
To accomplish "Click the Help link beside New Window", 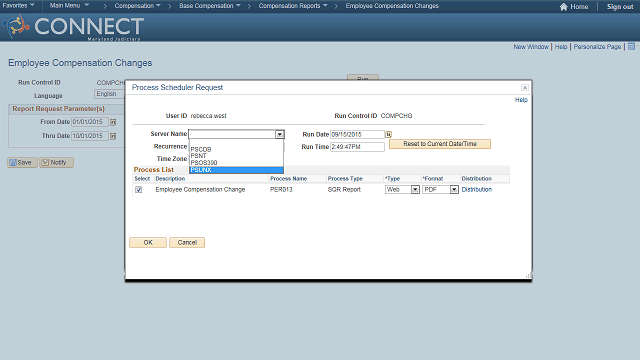I will pos(561,47).
